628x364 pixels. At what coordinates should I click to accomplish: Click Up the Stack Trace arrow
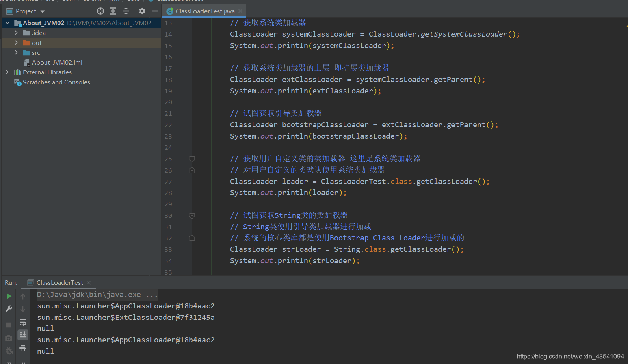pyautogui.click(x=23, y=296)
